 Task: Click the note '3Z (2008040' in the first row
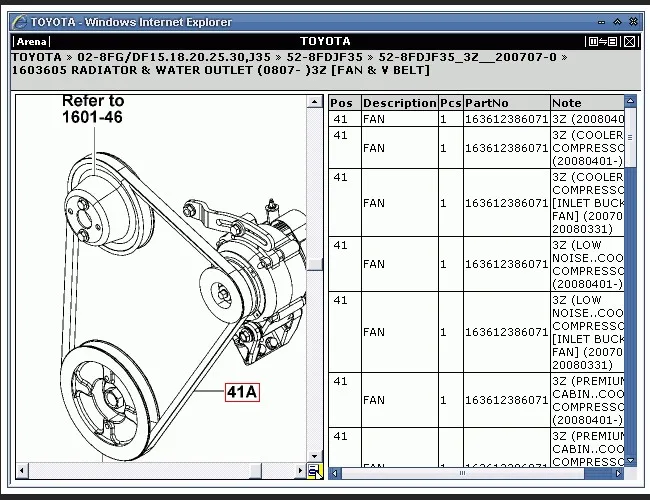click(x=587, y=119)
